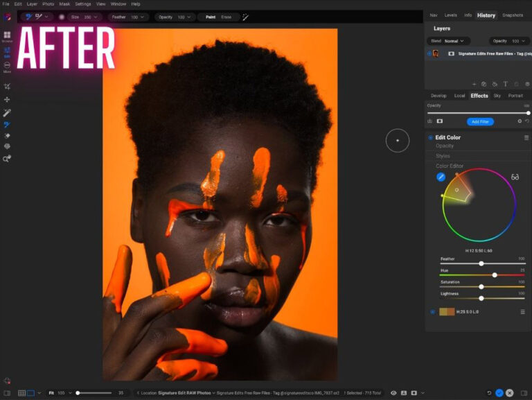Viewport: 532px width, 400px height.
Task: Toggle the left panel at bottom bar
Action: tap(7, 393)
